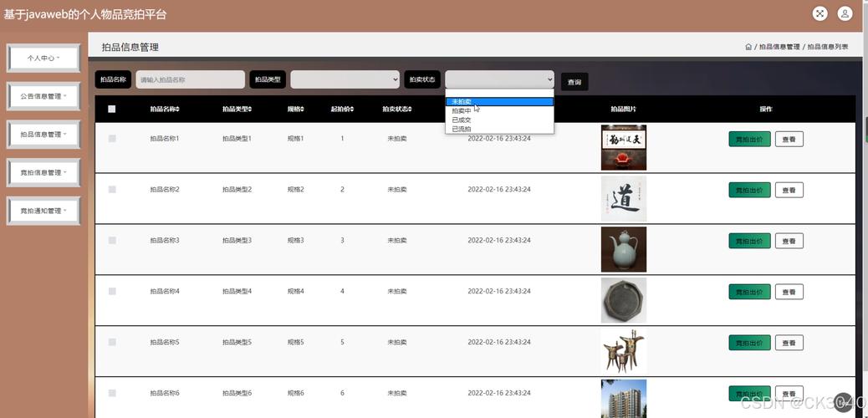Open the teapot image of 拍品名称3
This screenshot has height=418, width=868.
click(x=623, y=249)
